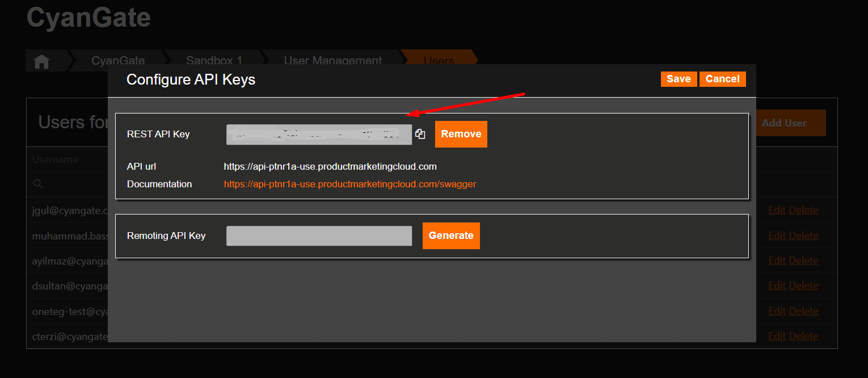Click the search magnifier icon under Username

pos(38,184)
